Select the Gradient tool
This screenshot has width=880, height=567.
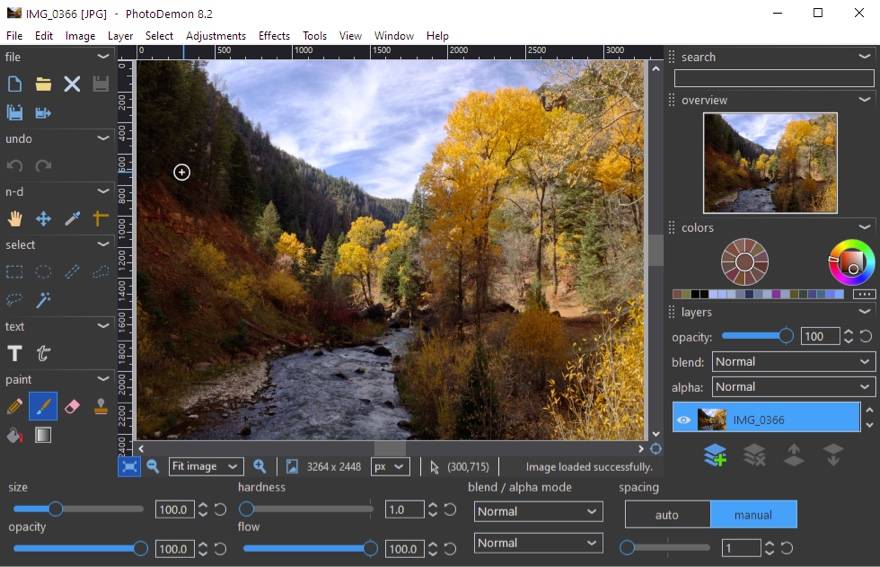pyautogui.click(x=43, y=435)
